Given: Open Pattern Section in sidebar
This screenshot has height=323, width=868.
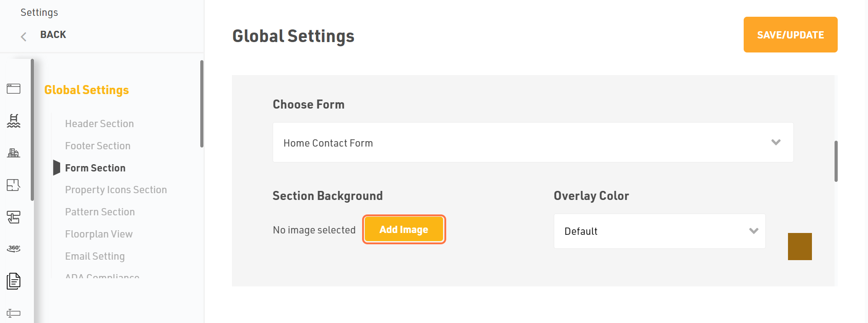Looking at the screenshot, I should point(100,212).
